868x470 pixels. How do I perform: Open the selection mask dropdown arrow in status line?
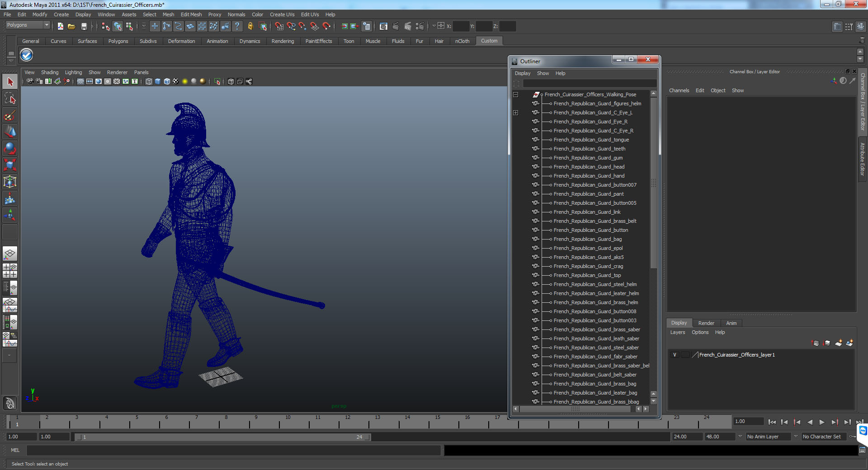pos(144,26)
